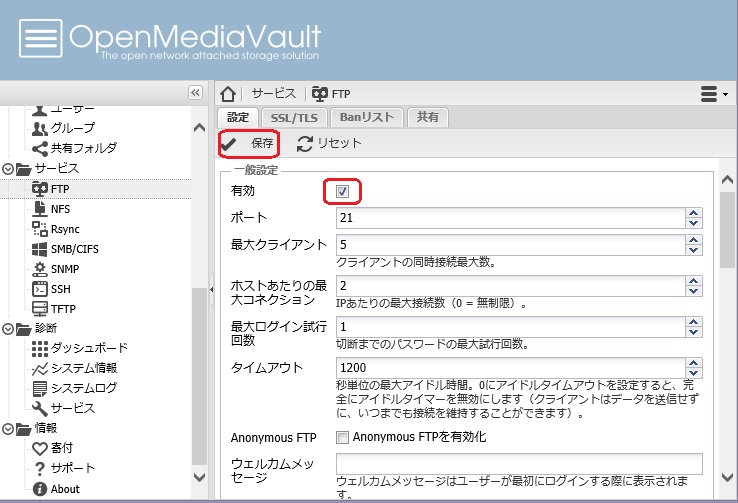Select FTP service icon in sidebar
738x503 pixels.
coord(40,189)
